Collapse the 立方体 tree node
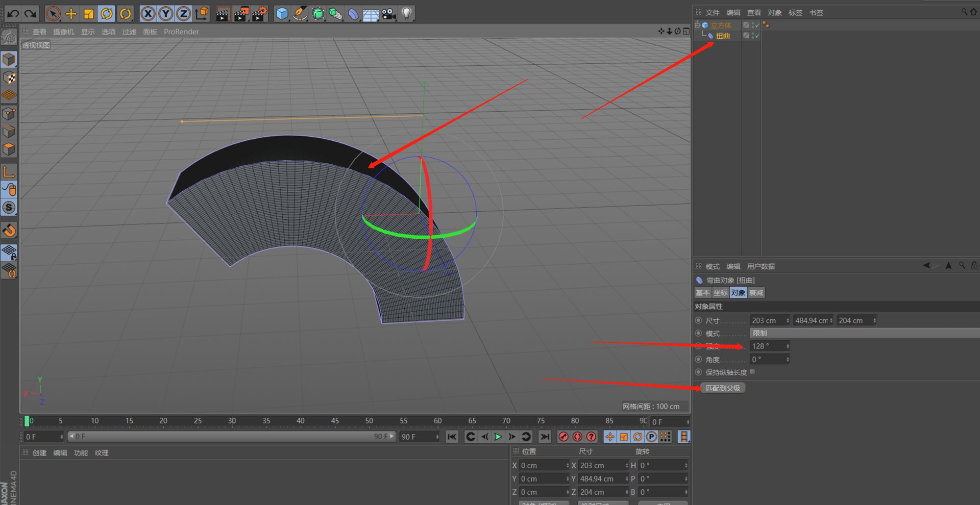This screenshot has width=980, height=505. coord(697,25)
